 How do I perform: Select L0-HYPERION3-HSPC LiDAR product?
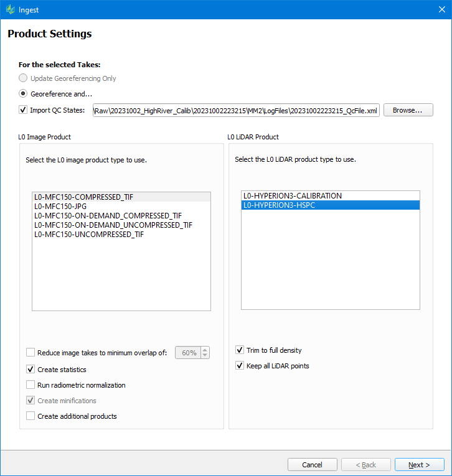pyautogui.click(x=280, y=205)
